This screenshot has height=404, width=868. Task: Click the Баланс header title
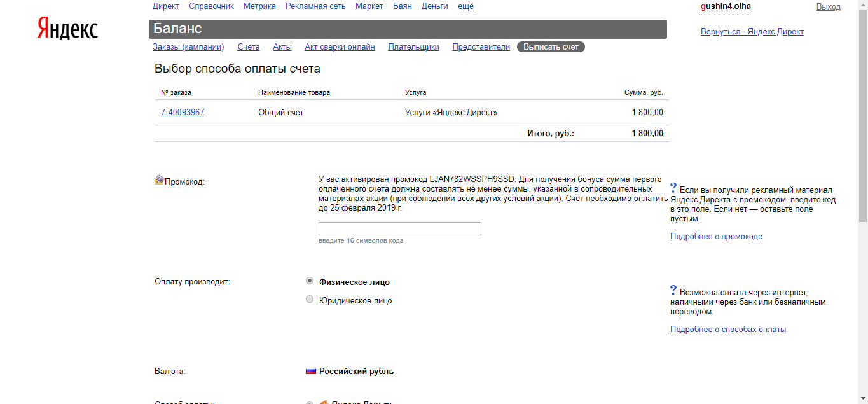point(177,29)
